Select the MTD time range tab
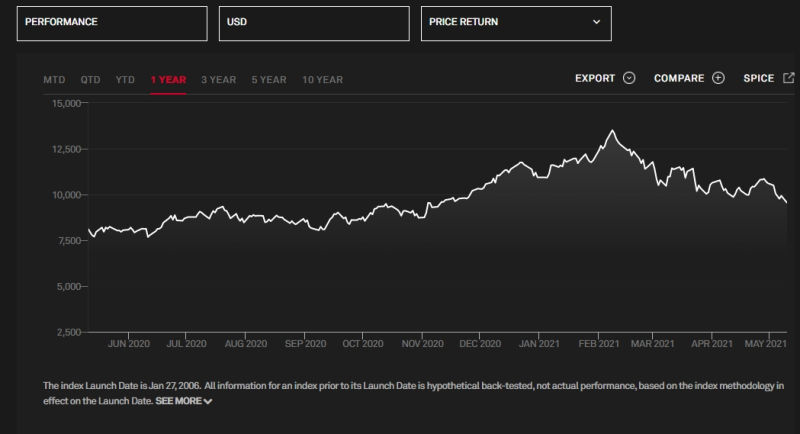This screenshot has height=434, width=800. 54,80
